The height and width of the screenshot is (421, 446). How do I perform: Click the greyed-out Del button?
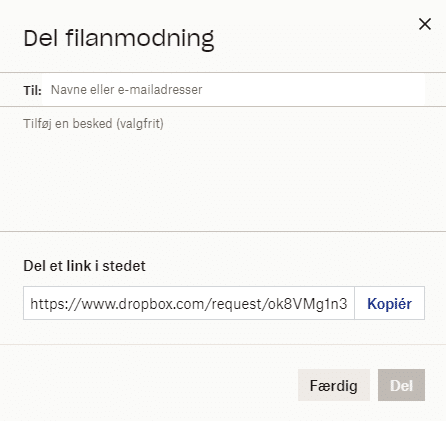pyautogui.click(x=401, y=385)
